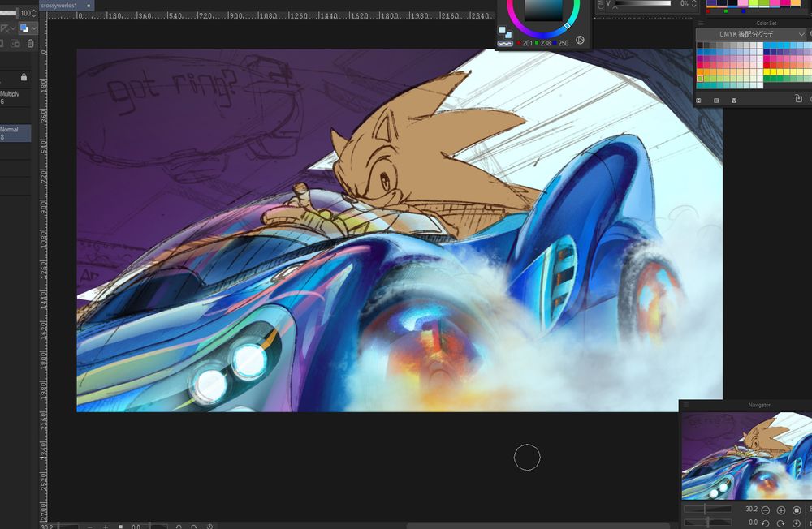Reset canvas rotation in Navigator

coord(797,523)
